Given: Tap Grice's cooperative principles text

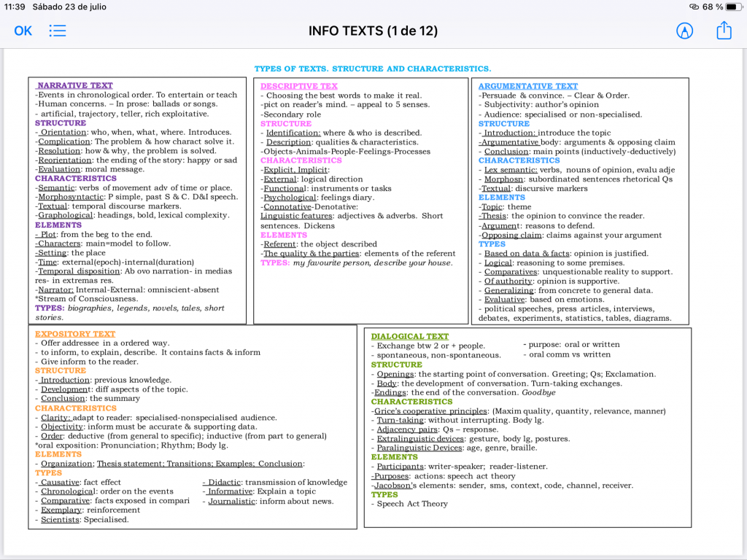Looking at the screenshot, I should pos(430,411).
